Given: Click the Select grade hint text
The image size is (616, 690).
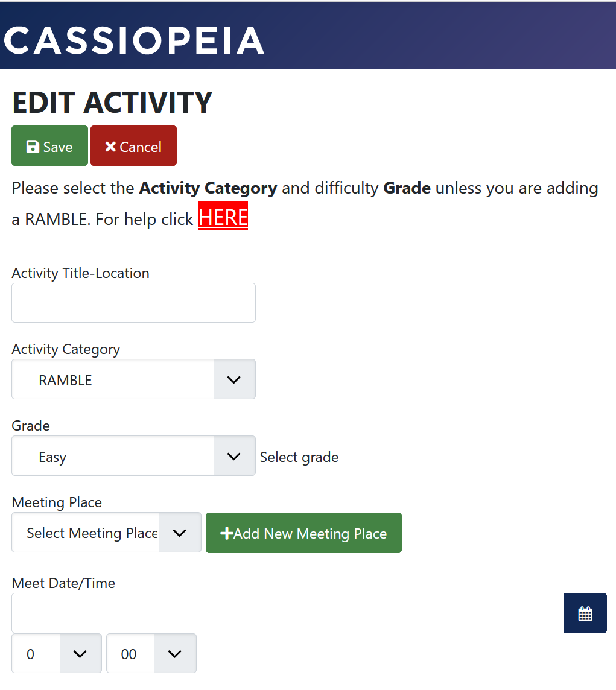Looking at the screenshot, I should tap(299, 457).
